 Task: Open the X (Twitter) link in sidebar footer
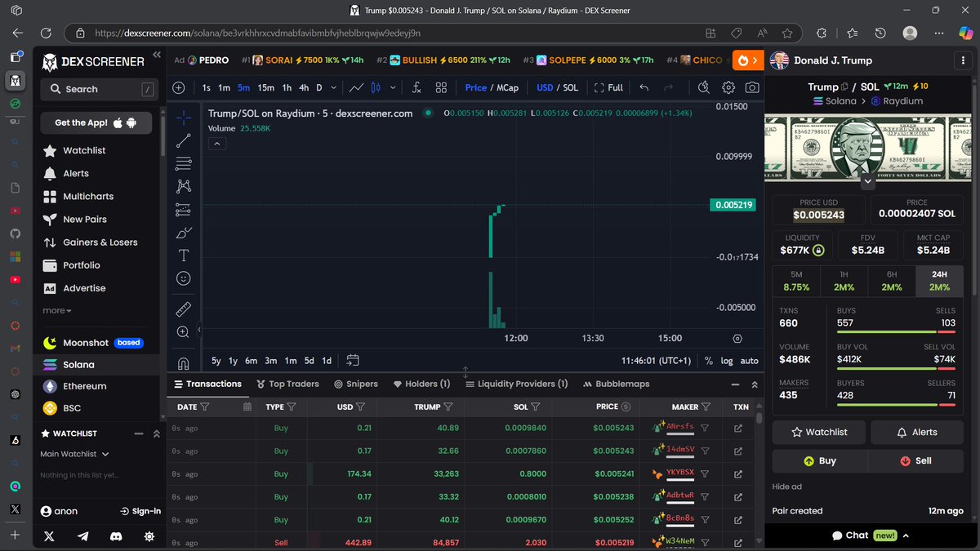(x=49, y=536)
